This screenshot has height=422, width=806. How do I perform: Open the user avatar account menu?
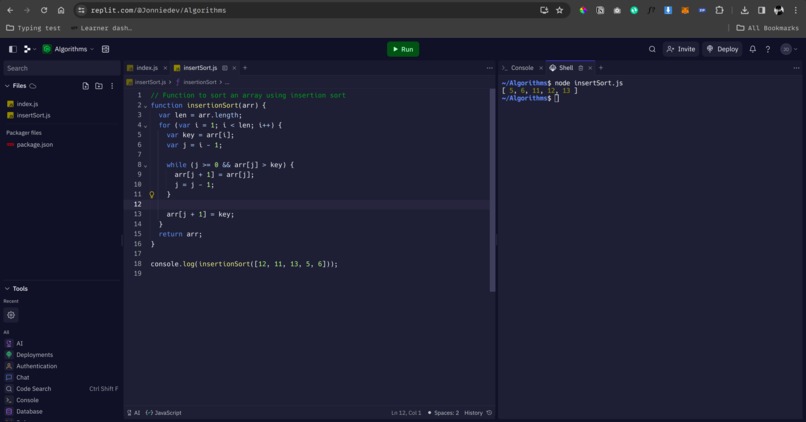point(789,49)
